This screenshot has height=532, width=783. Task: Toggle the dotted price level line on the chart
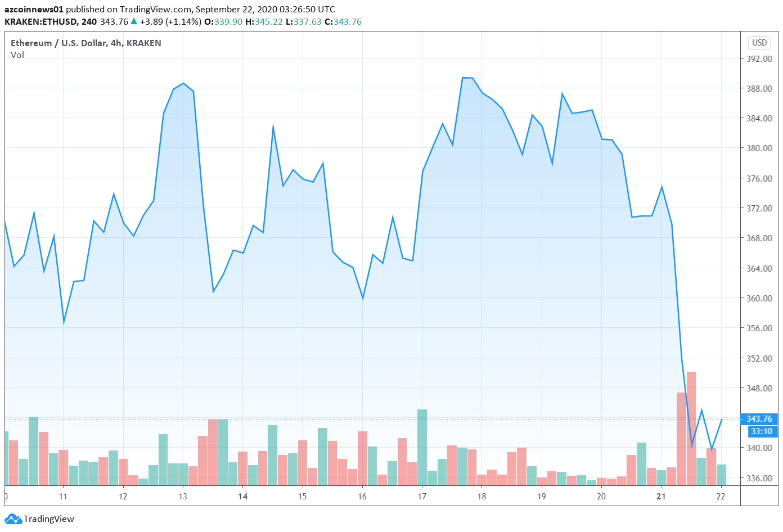pos(337,418)
